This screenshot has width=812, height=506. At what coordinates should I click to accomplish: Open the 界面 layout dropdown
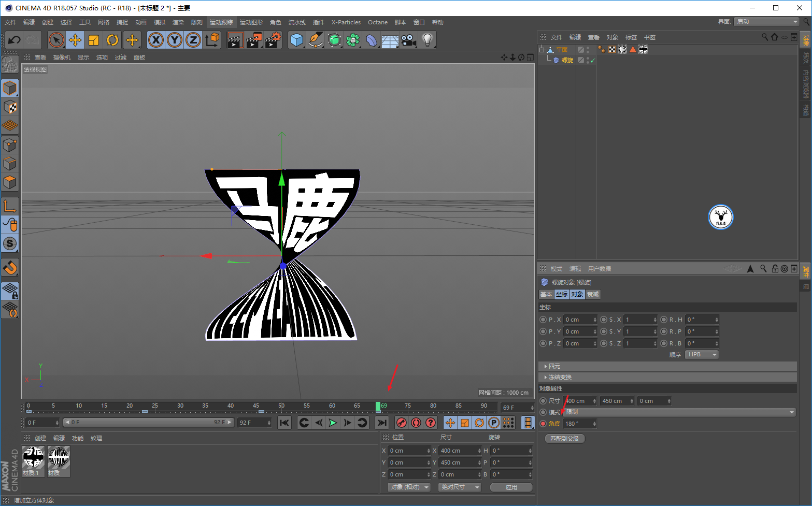[x=767, y=21]
